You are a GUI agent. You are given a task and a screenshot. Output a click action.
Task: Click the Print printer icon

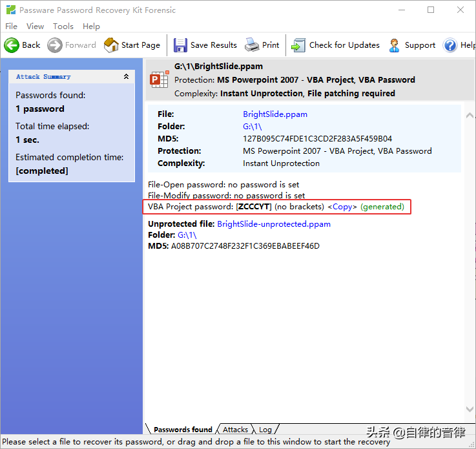point(252,45)
